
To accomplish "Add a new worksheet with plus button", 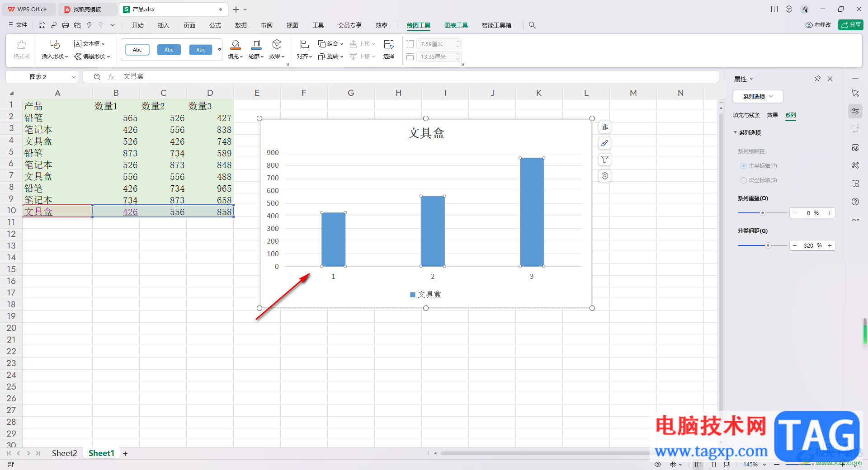I will 125,454.
